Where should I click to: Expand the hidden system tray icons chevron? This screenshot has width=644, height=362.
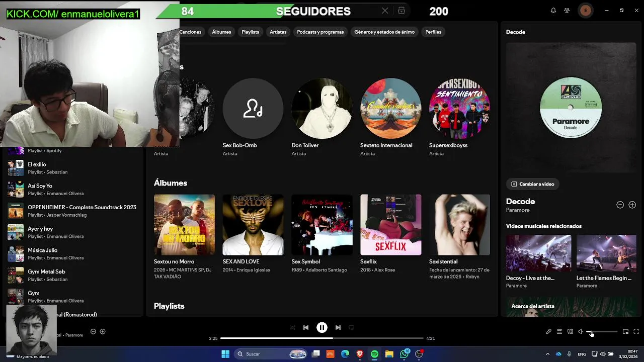pyautogui.click(x=548, y=354)
